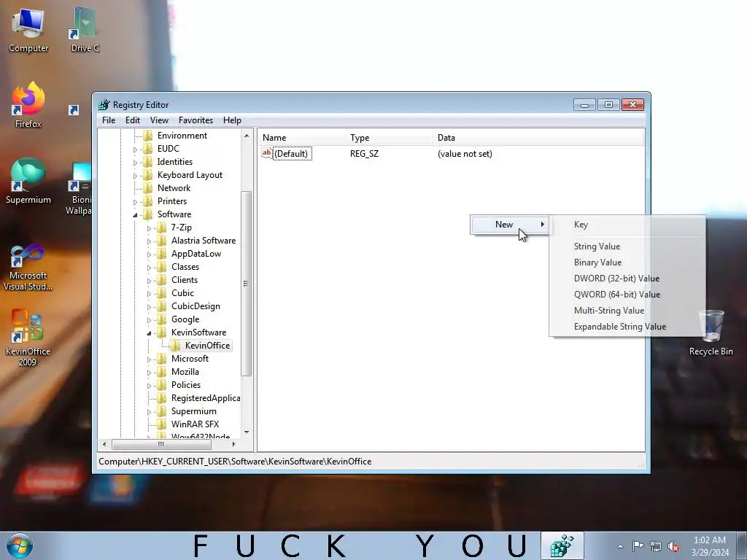Select the Cubic key
Viewport: 747px width, 560px height.
[x=182, y=293]
